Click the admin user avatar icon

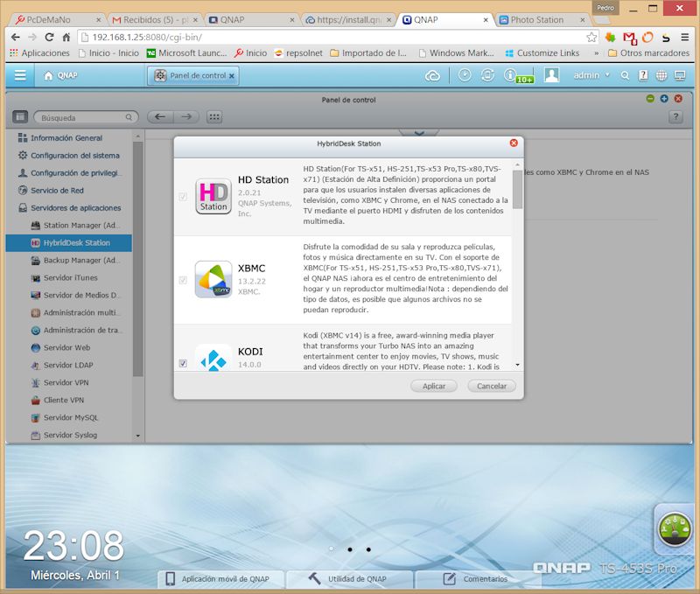coord(552,75)
